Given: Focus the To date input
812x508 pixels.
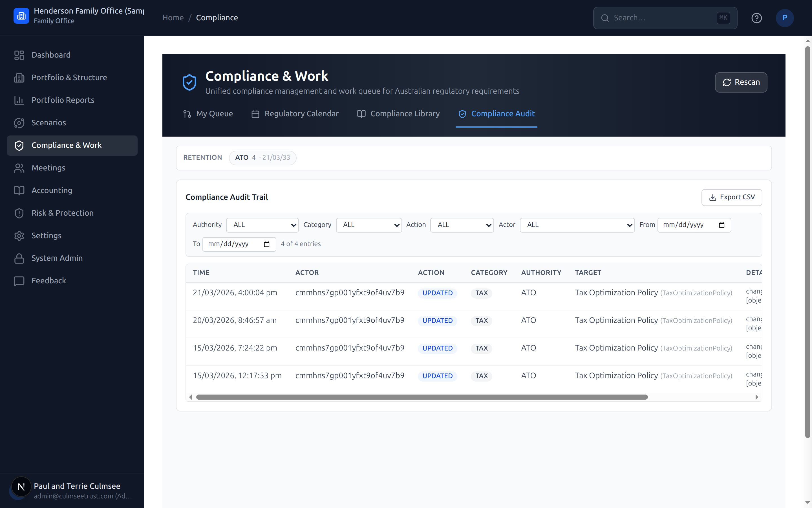Looking at the screenshot, I should [239, 244].
